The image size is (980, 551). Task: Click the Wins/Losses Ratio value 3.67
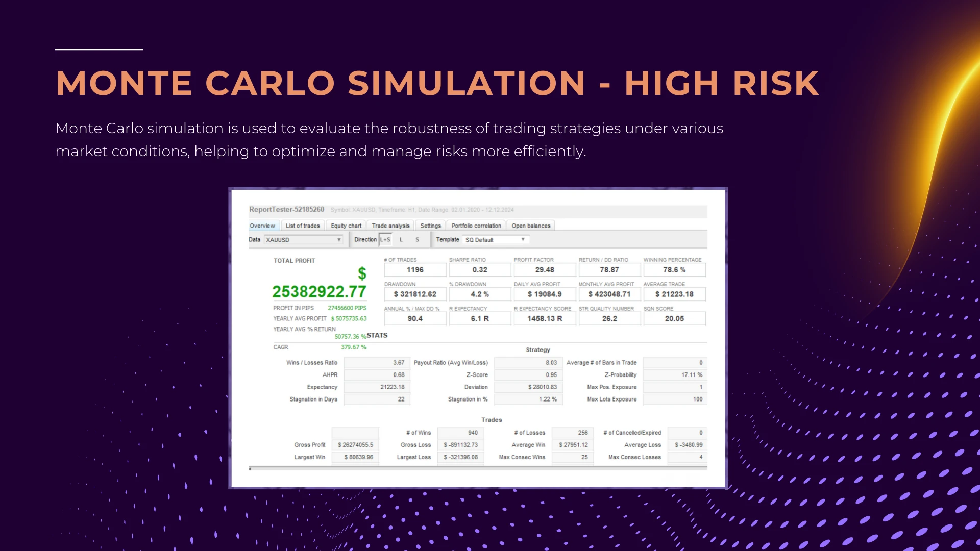click(x=397, y=363)
